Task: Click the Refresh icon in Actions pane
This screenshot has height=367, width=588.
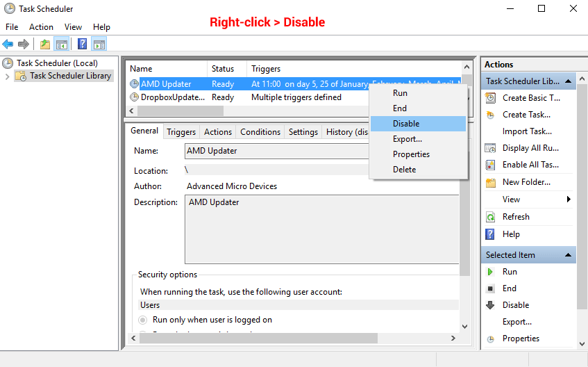Action: (490, 217)
